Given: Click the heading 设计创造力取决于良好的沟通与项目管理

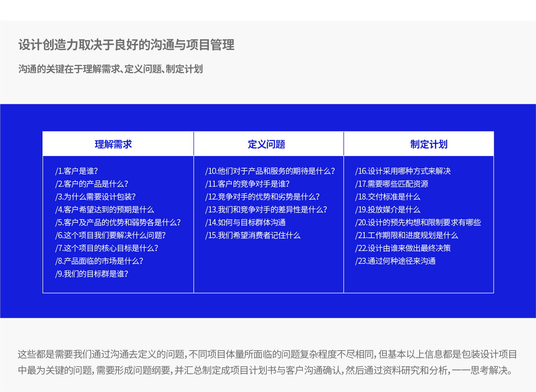Looking at the screenshot, I should 126,45.
